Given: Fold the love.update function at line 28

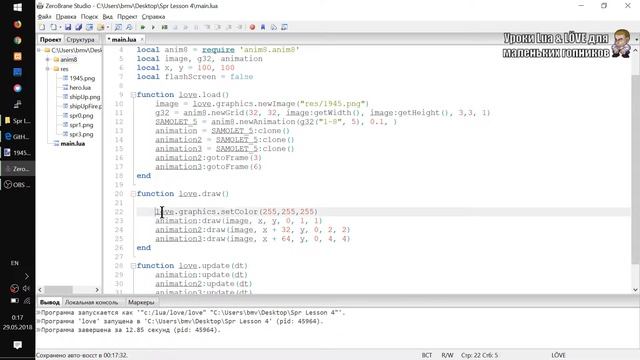Looking at the screenshot, I should click(133, 266).
